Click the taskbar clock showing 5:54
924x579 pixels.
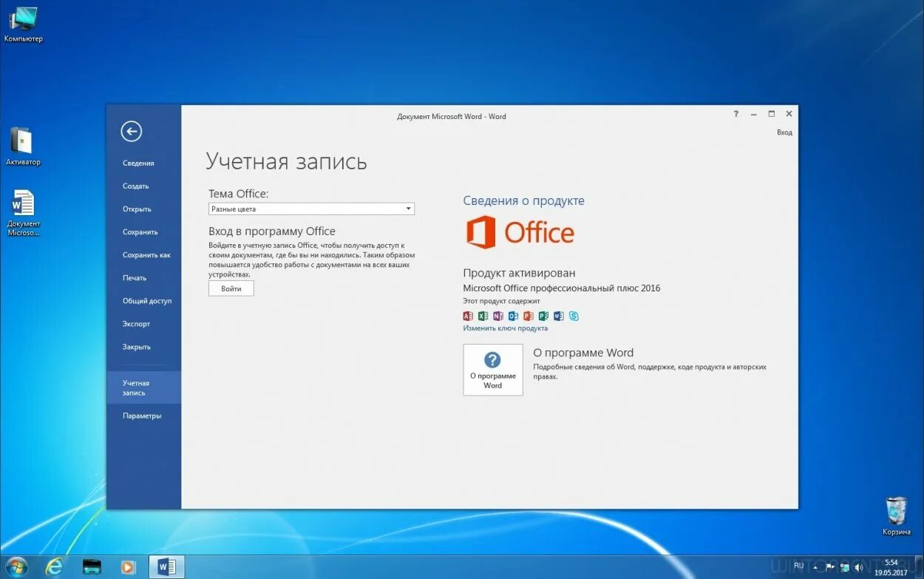pos(891,567)
